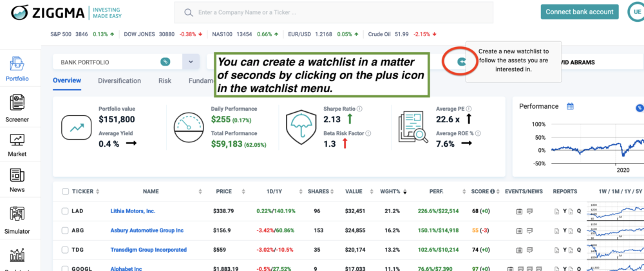Tick the select-all checkbox beside TICKER header
The image size is (644, 271).
pos(65,191)
